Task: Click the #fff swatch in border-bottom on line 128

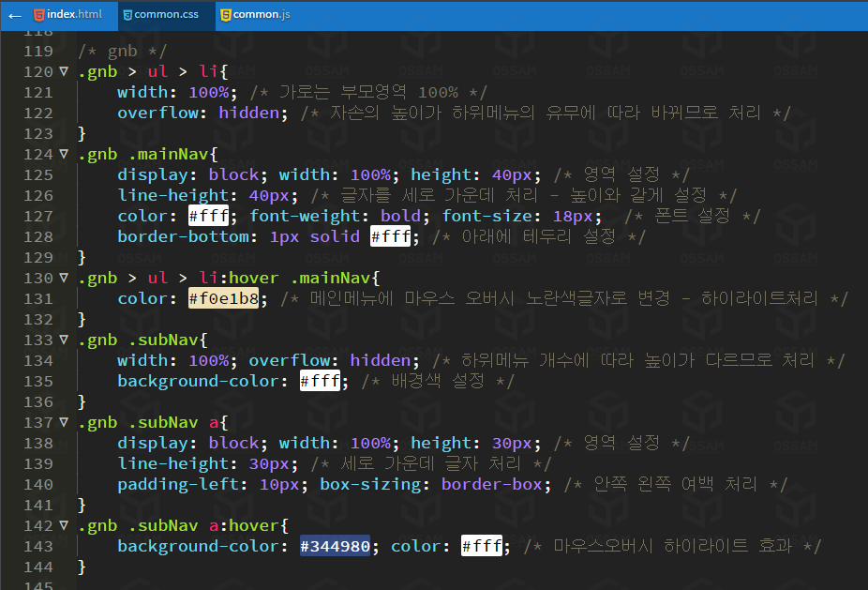Action: coord(390,236)
